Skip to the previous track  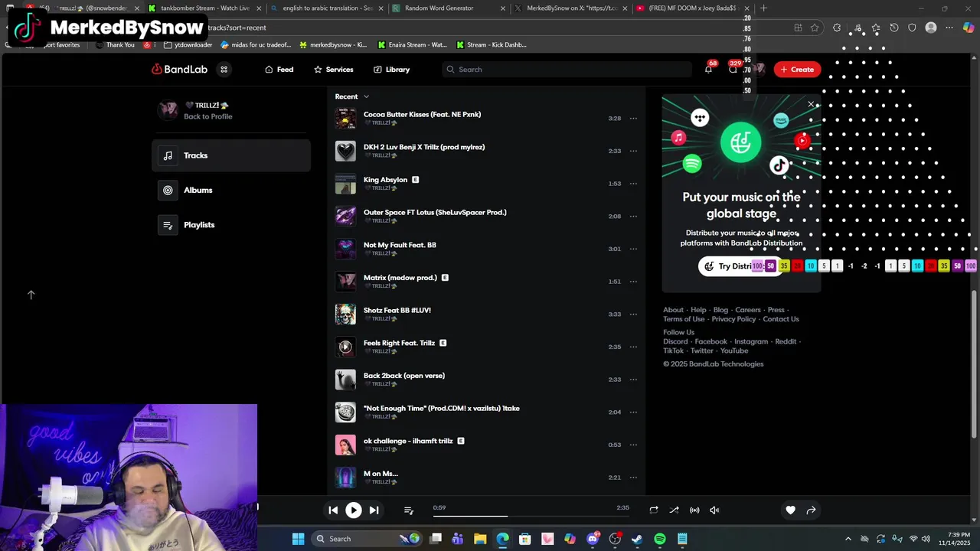(333, 510)
